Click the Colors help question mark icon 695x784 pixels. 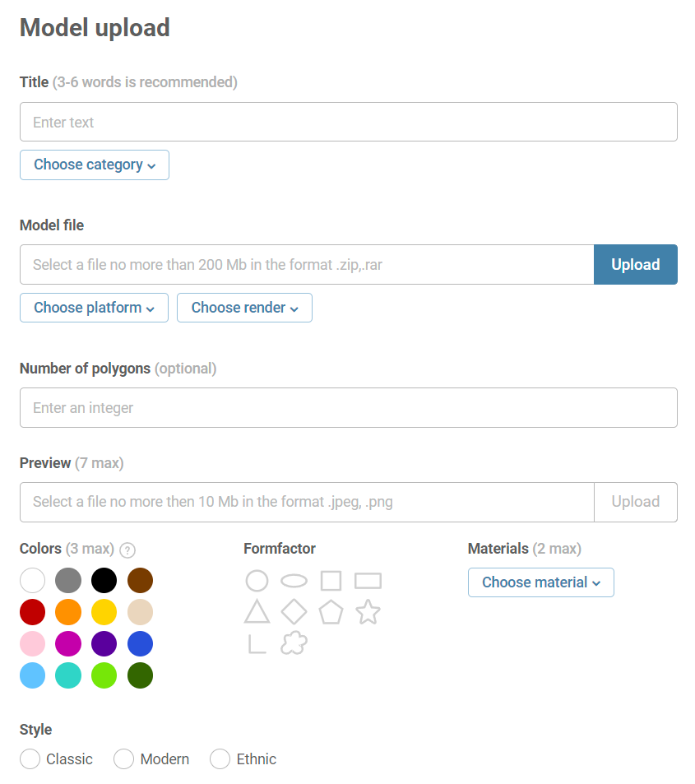tap(127, 550)
